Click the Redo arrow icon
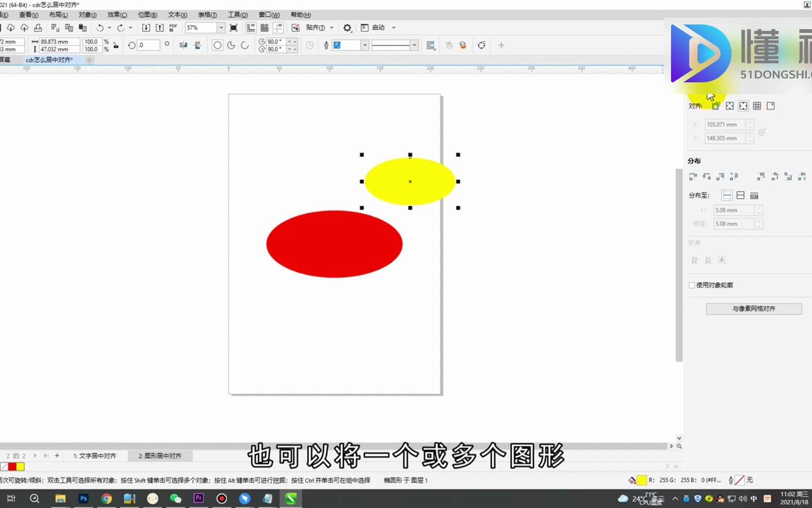Viewport: 812px width, 508px height. [121, 28]
